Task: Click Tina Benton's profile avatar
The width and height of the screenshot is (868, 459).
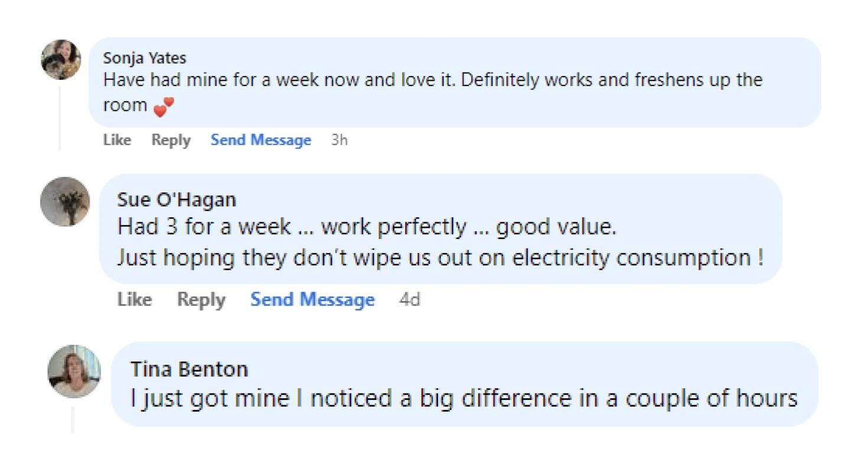Action: pos(74,371)
